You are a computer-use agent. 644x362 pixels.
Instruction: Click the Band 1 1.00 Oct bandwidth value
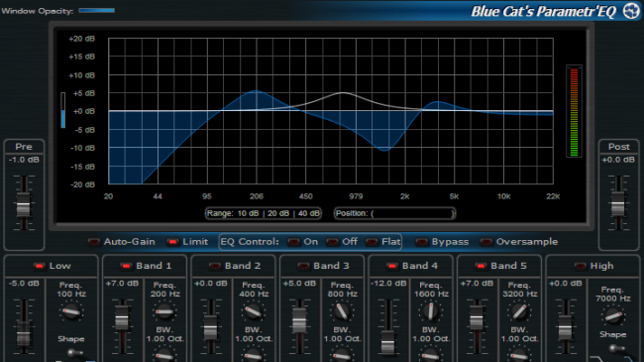coord(164,339)
